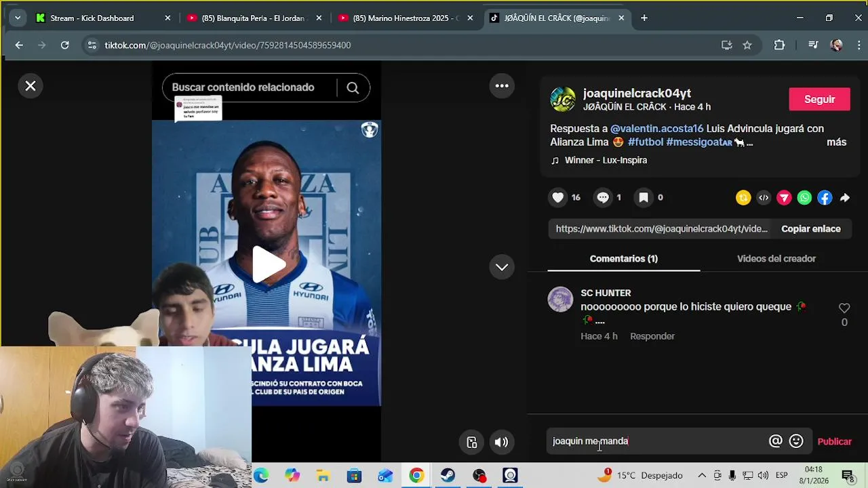Switch to Blanquita Perla YouTube tab
The height and width of the screenshot is (488, 868).
tap(254, 18)
